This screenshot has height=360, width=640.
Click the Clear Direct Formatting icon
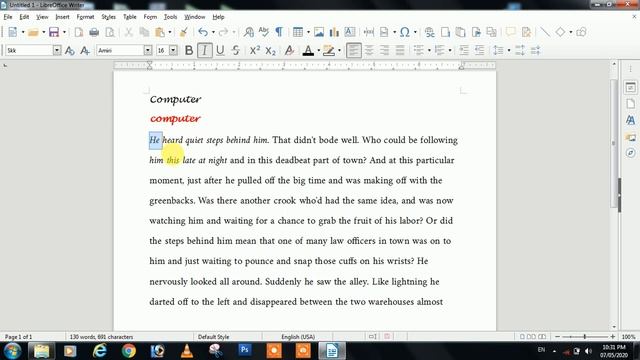coord(289,50)
